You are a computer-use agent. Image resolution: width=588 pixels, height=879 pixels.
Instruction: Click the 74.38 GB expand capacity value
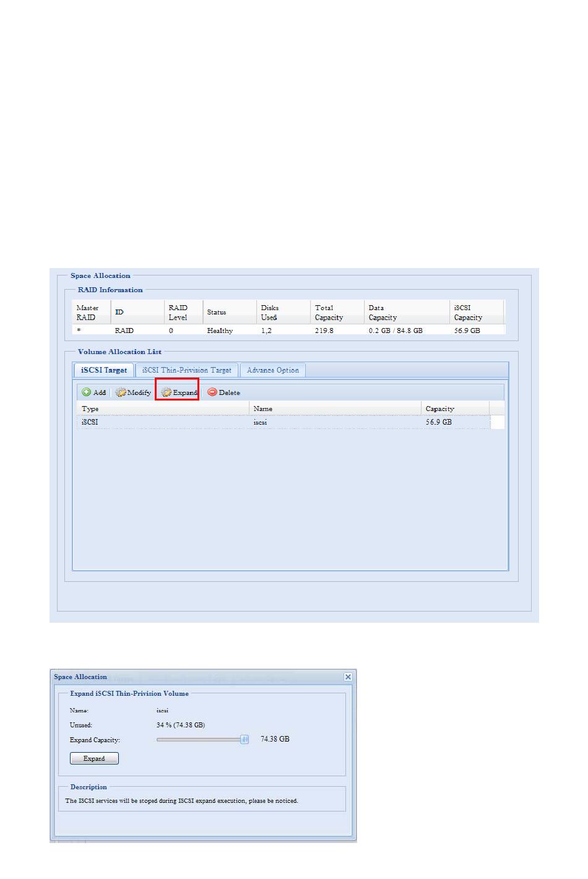(275, 739)
